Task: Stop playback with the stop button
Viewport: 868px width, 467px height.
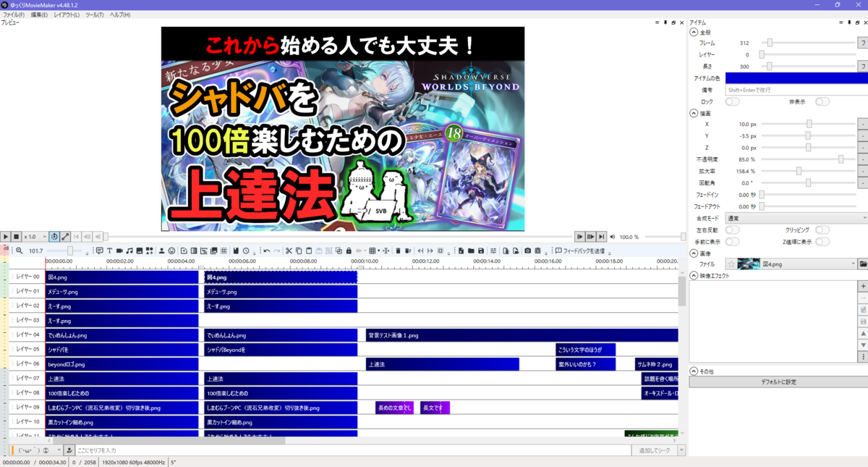Action: tap(15, 237)
